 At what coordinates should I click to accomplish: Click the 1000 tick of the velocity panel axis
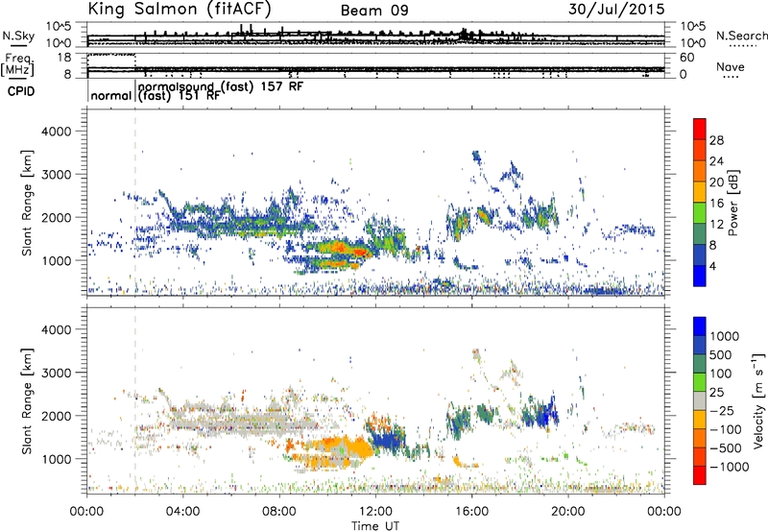point(56,459)
